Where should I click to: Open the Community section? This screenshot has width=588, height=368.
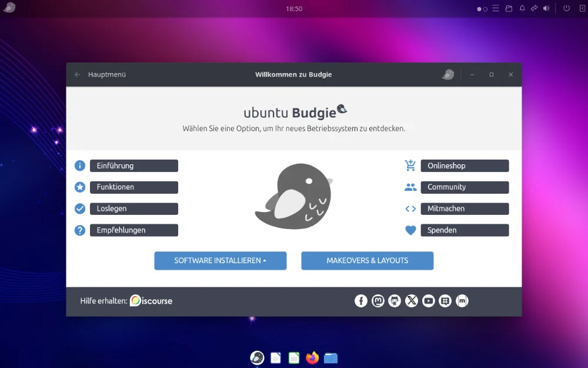(x=465, y=187)
